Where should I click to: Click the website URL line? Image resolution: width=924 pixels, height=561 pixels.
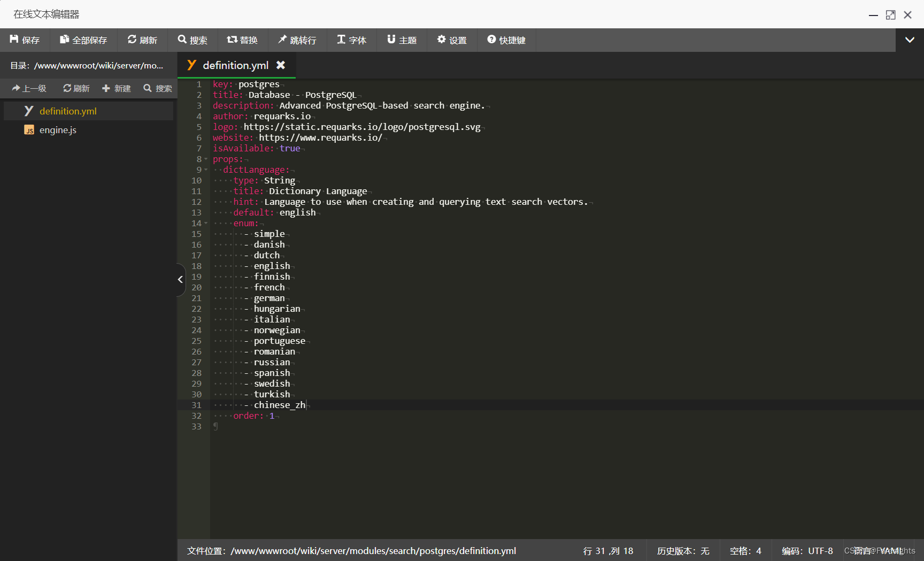(297, 137)
